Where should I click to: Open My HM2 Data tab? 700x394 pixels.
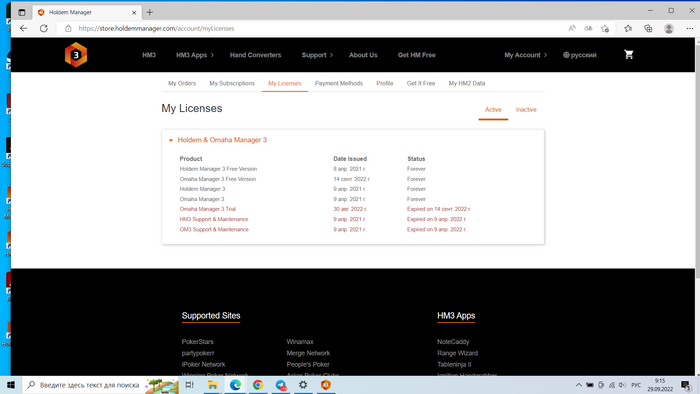467,83
